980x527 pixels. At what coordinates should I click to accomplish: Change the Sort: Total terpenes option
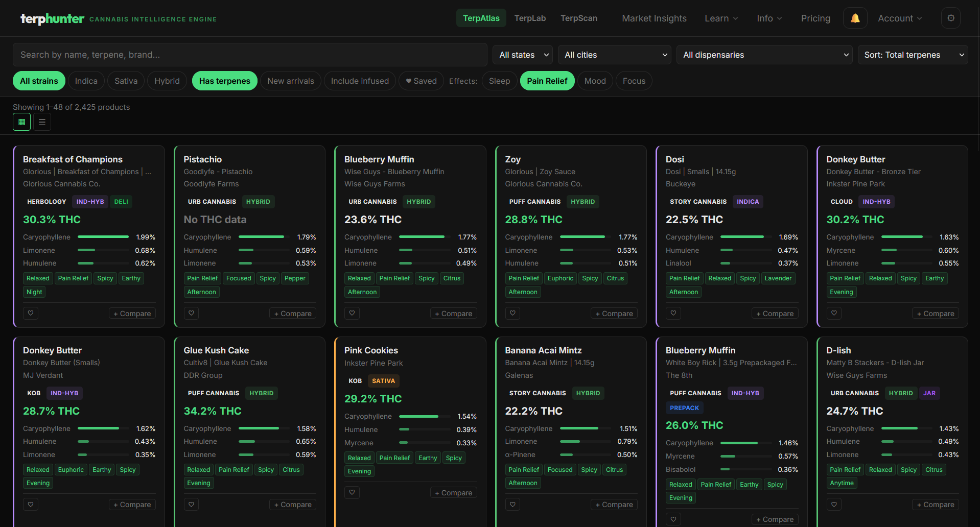(913, 55)
